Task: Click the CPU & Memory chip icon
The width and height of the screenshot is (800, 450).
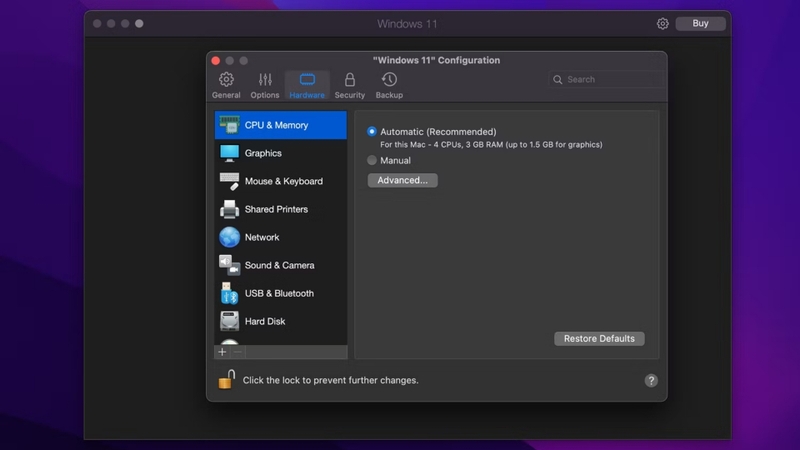Action: [x=230, y=124]
